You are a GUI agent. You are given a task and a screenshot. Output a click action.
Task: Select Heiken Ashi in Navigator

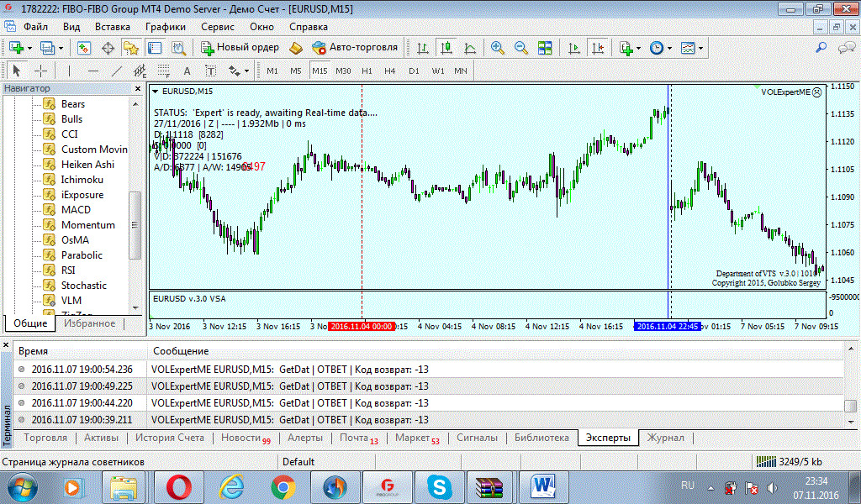pos(87,165)
